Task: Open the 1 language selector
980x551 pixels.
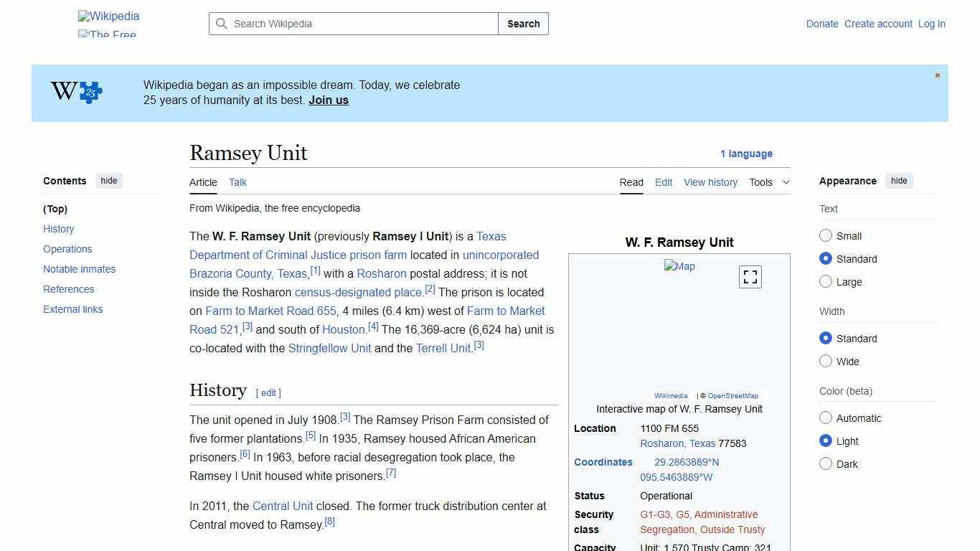Action: (747, 154)
